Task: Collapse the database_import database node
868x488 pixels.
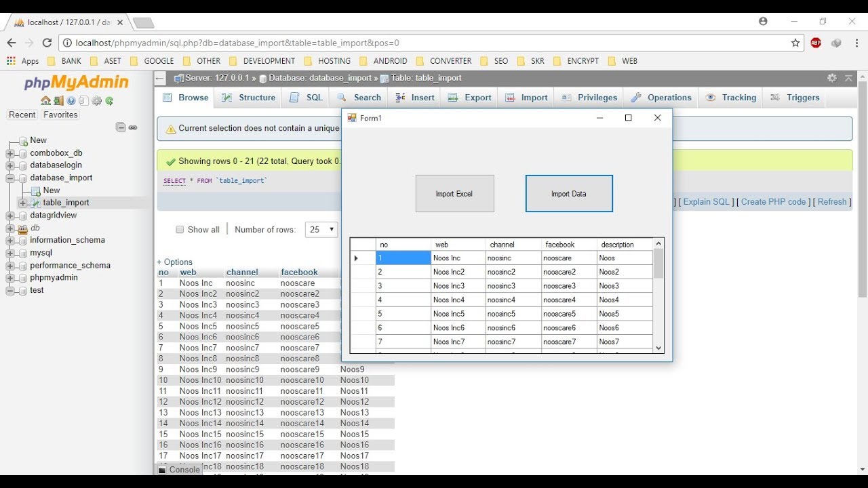Action: point(10,178)
